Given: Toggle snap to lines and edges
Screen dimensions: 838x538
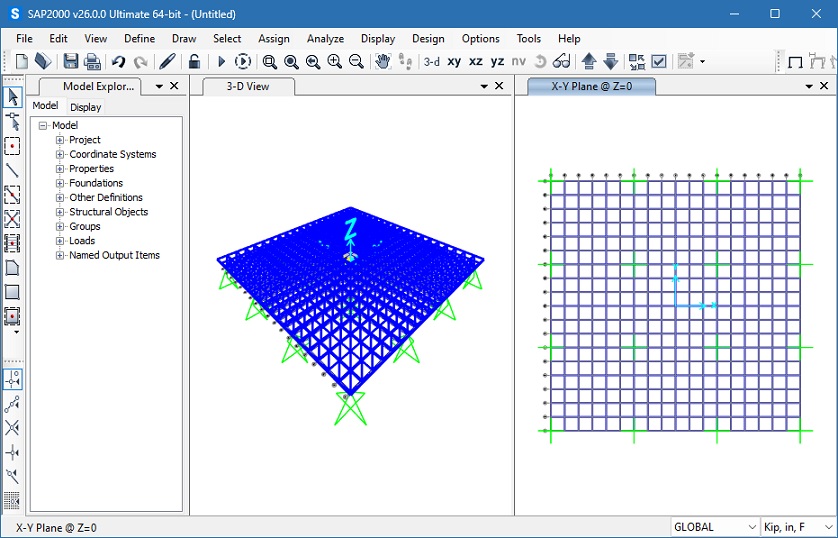Looking at the screenshot, I should click(x=12, y=477).
